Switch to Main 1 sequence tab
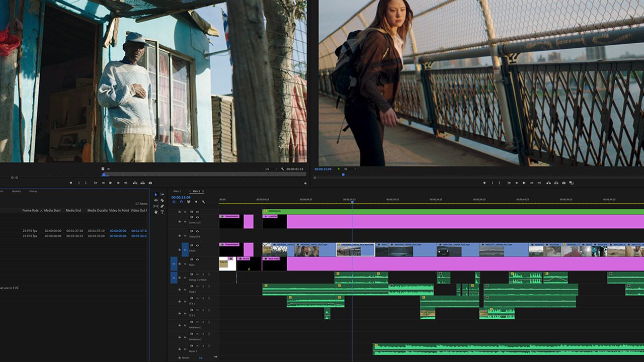The width and height of the screenshot is (644, 362). 177,191
